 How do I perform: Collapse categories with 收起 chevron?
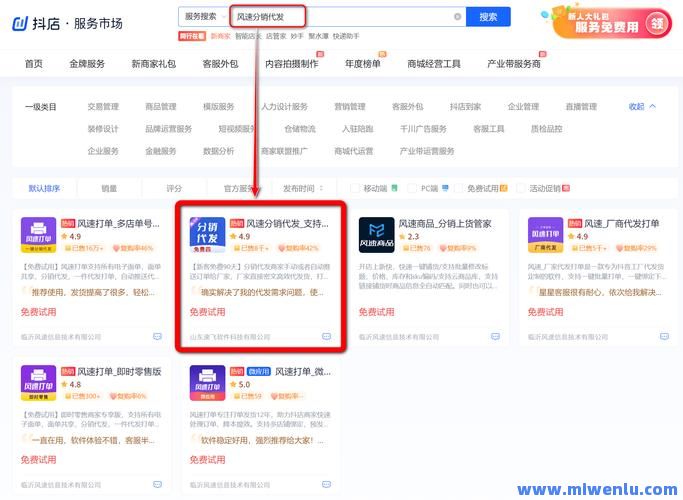pos(642,106)
